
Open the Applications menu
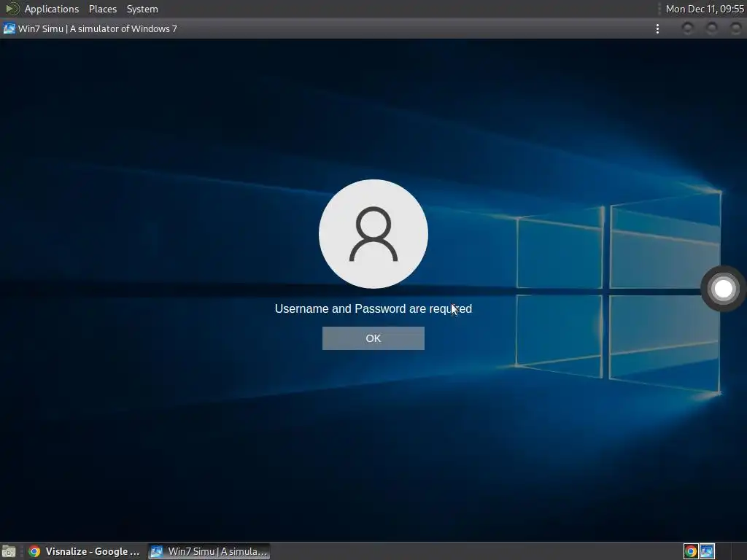pos(52,9)
